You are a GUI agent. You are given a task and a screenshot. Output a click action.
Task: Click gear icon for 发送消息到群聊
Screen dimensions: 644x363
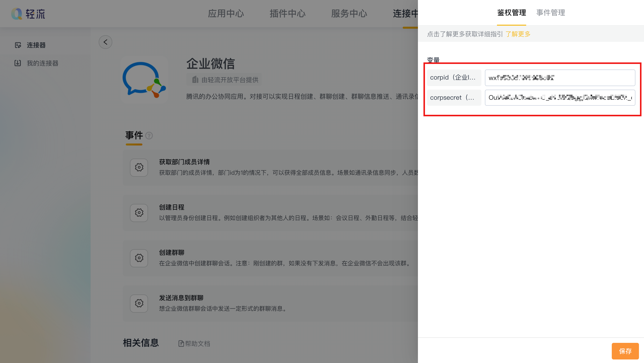pos(139,303)
